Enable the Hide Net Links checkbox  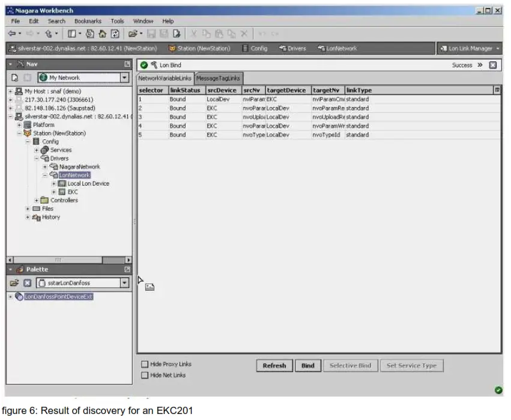[145, 375]
